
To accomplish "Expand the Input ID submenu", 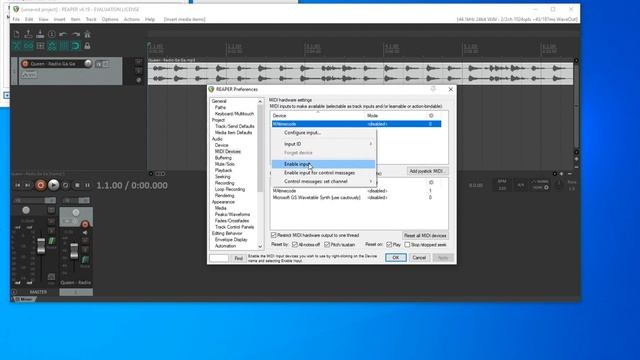I will point(324,144).
